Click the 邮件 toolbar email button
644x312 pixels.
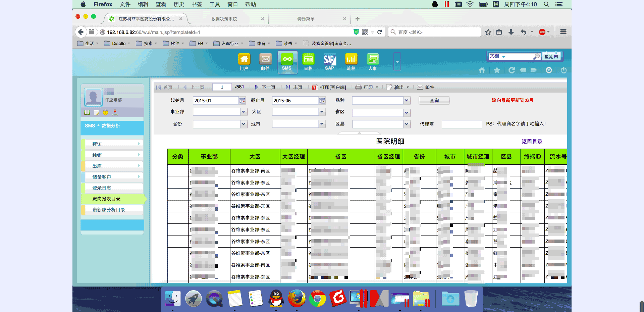point(426,87)
